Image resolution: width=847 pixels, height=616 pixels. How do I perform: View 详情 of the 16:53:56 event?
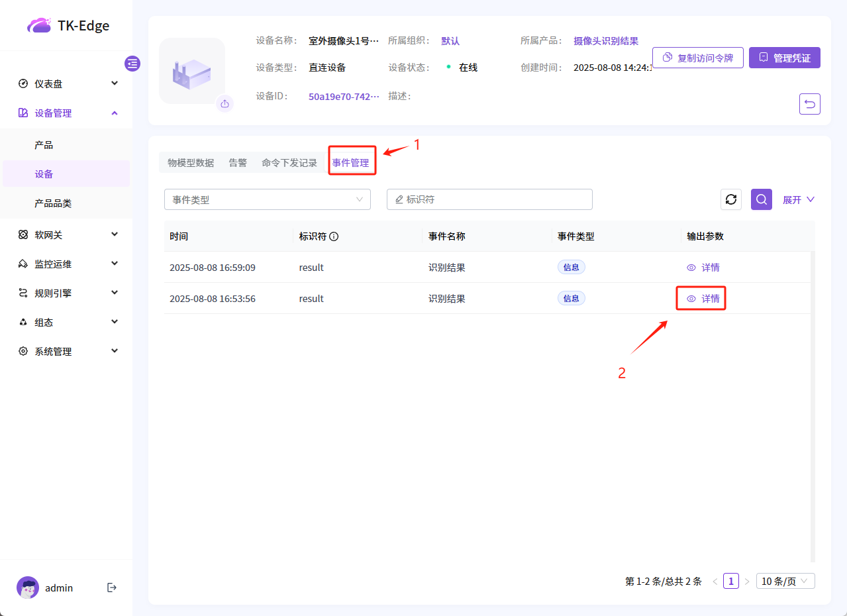(703, 299)
